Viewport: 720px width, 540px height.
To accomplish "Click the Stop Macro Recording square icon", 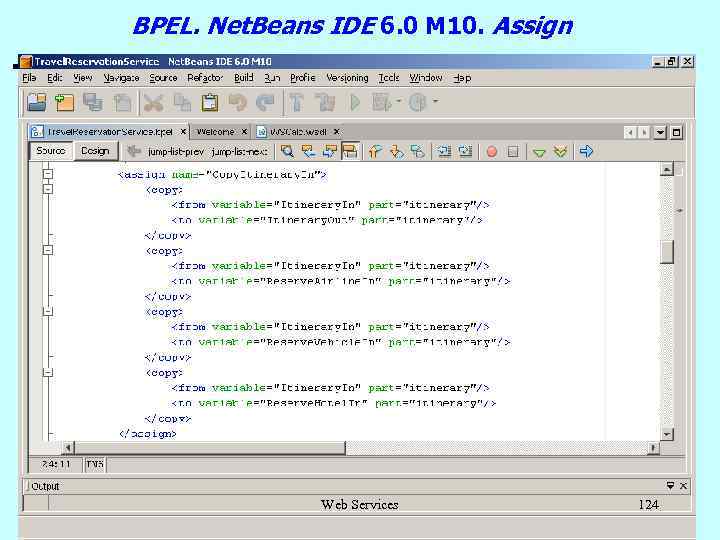I will [x=513, y=152].
